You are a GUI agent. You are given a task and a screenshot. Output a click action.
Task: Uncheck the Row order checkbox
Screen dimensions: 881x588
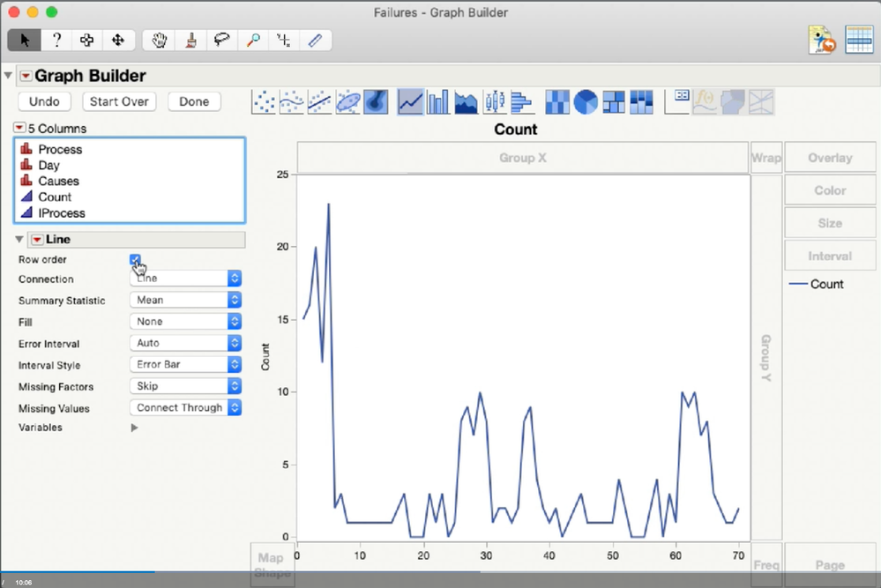click(x=135, y=259)
